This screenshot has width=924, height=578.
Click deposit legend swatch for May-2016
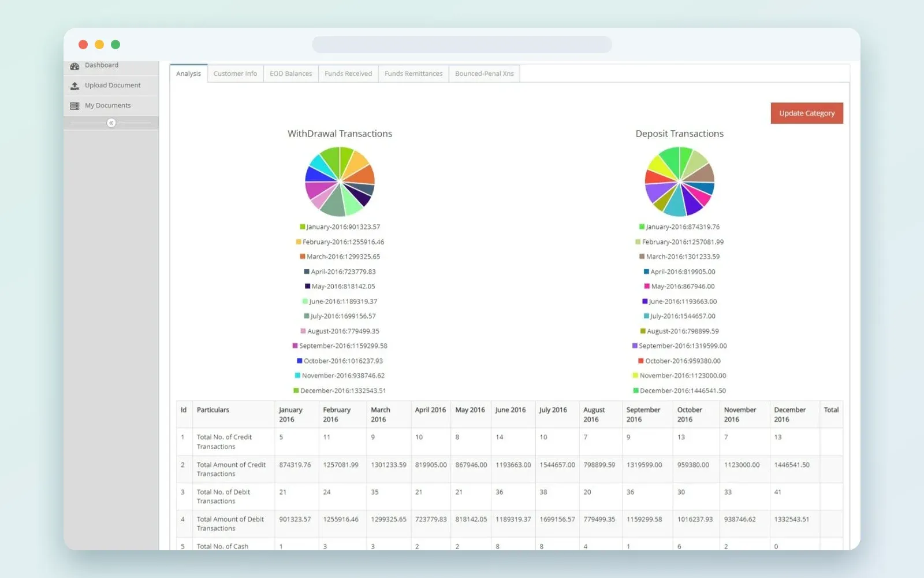(x=647, y=286)
